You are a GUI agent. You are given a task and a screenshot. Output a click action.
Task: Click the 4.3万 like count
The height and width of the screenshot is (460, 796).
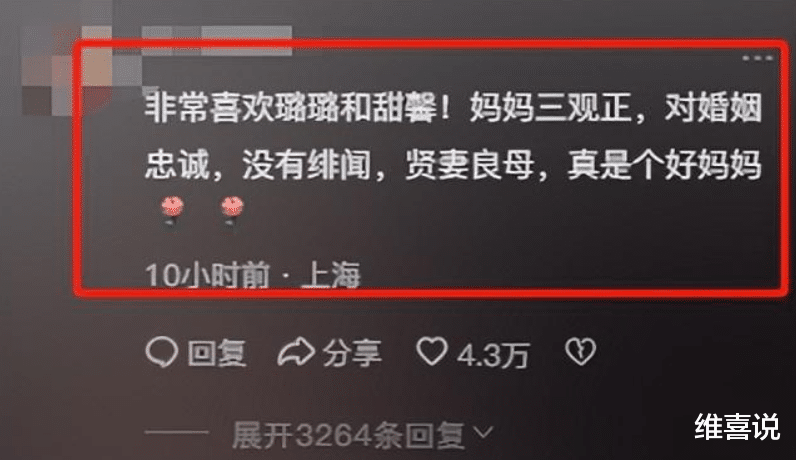(493, 354)
